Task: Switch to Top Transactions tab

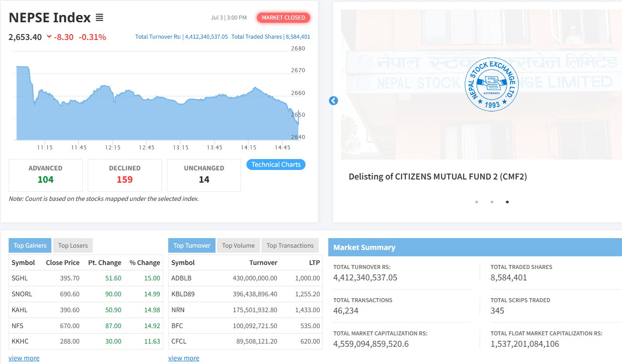Action: point(290,245)
